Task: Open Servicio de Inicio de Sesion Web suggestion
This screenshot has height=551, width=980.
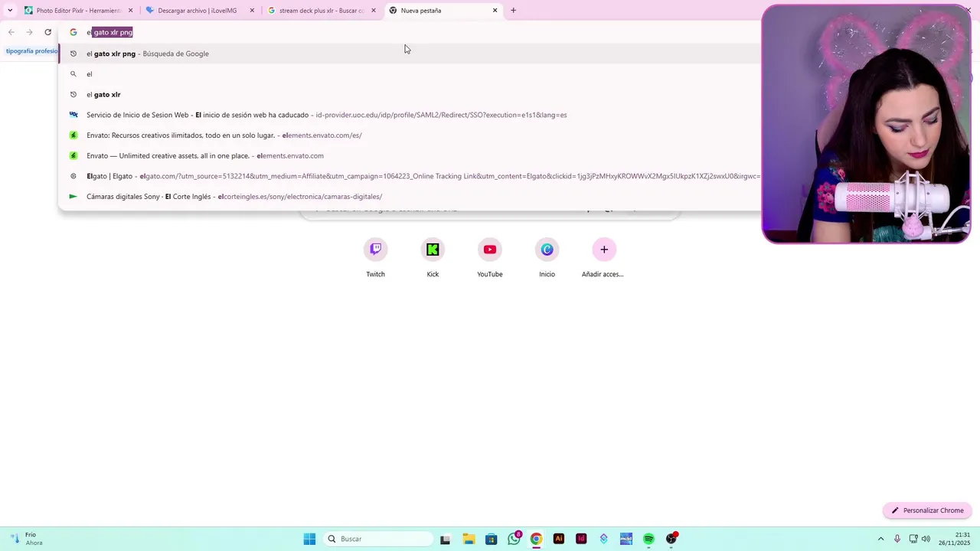Action: point(410,115)
